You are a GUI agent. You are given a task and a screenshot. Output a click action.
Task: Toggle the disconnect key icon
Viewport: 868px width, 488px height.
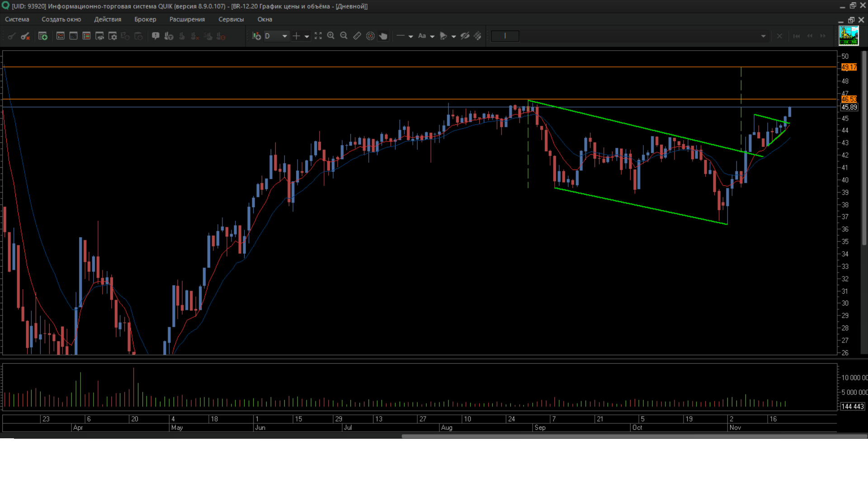25,36
